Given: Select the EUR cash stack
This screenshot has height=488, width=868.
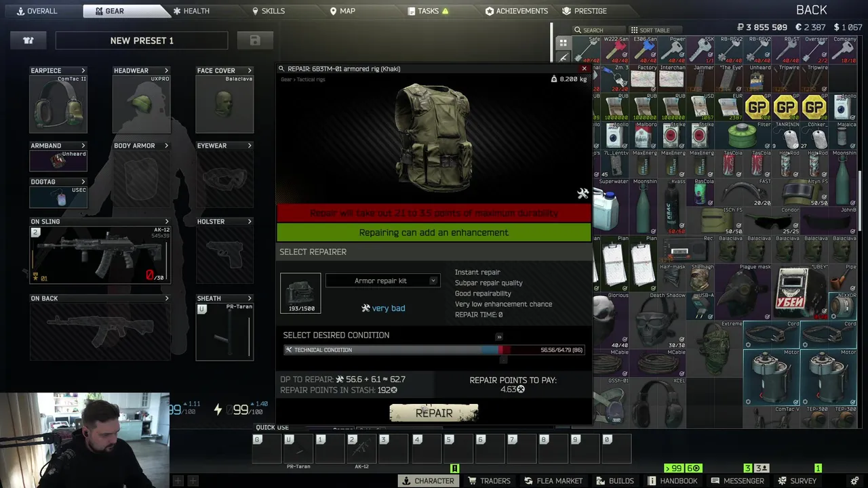Looking at the screenshot, I should pos(730,106).
